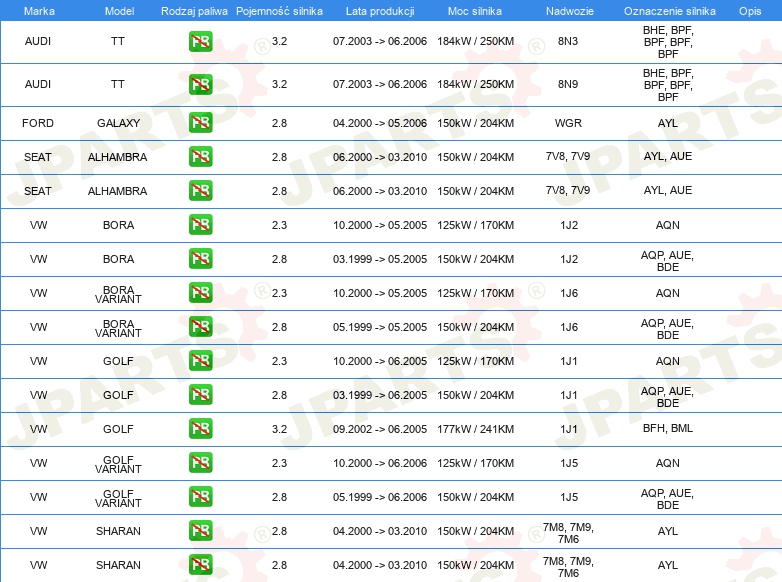Select the Oznaczenie silnika column header
This screenshot has width=782, height=582.
(670, 11)
